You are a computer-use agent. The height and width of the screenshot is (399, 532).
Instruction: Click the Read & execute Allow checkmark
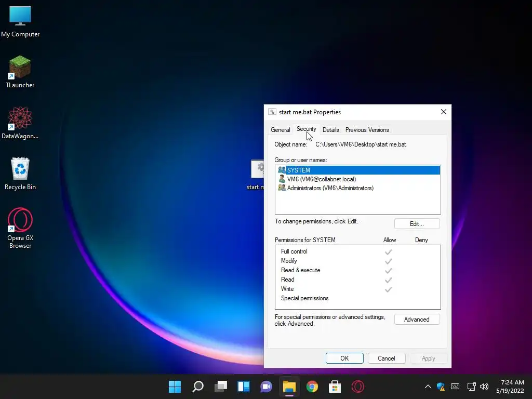click(389, 270)
